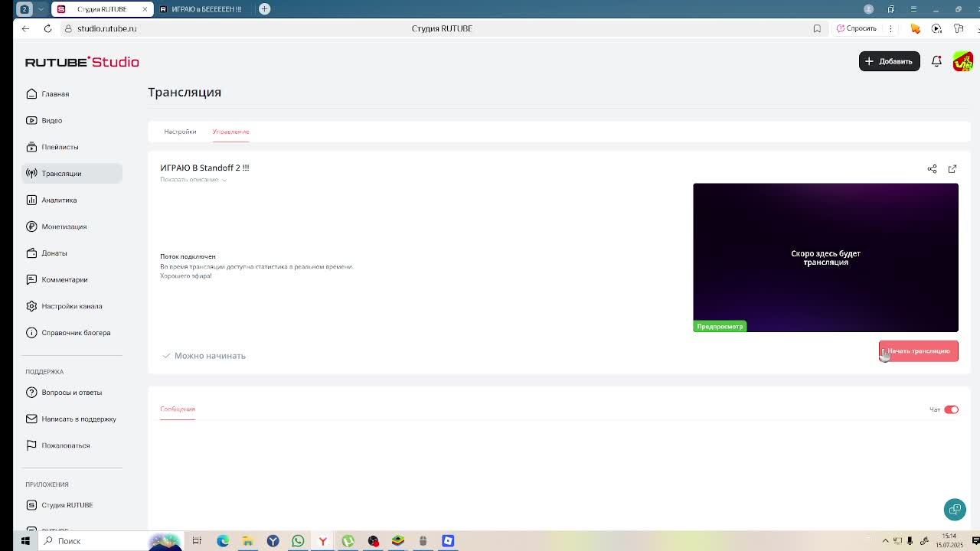
Task: Click the RUTUBE Studio logo
Action: [82, 62]
